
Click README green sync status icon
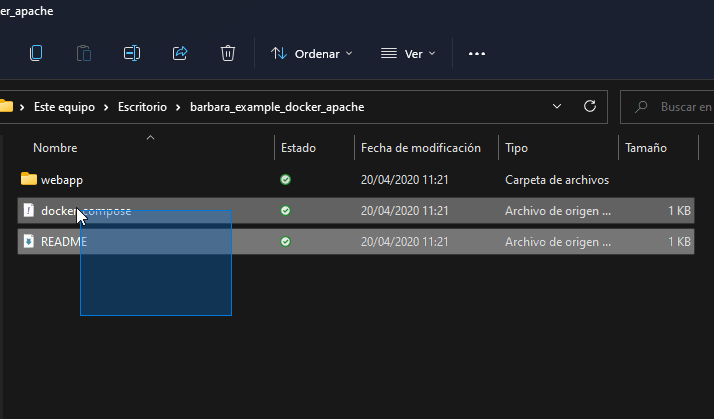coord(286,241)
